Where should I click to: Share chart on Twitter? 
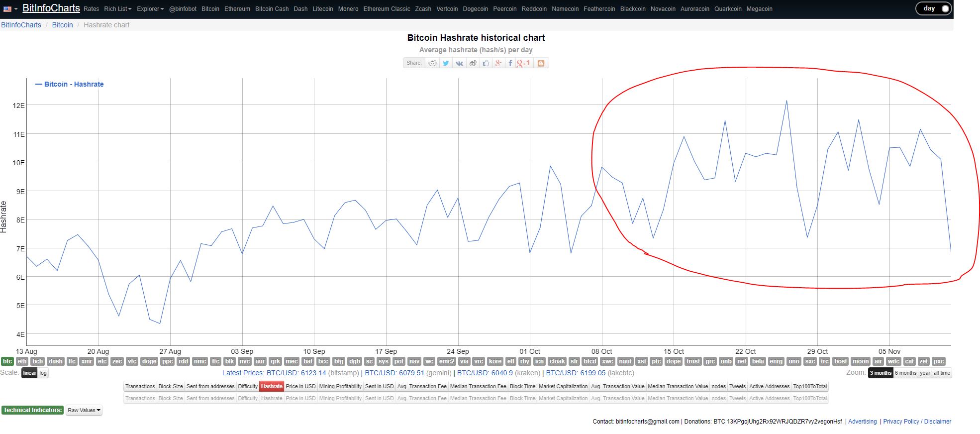click(446, 63)
